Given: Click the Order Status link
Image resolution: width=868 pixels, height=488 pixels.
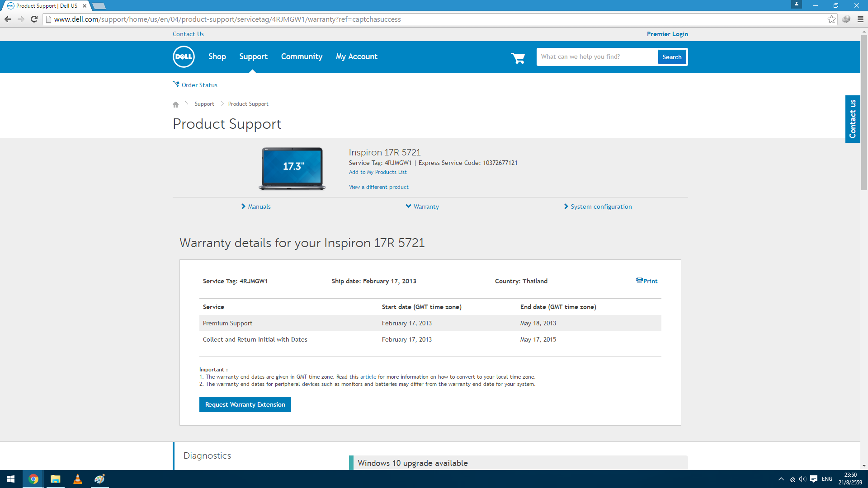Looking at the screenshot, I should coord(199,85).
